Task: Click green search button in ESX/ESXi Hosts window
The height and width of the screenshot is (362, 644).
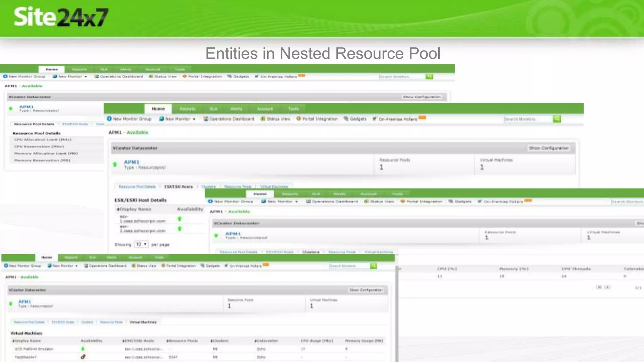Action: (x=557, y=119)
